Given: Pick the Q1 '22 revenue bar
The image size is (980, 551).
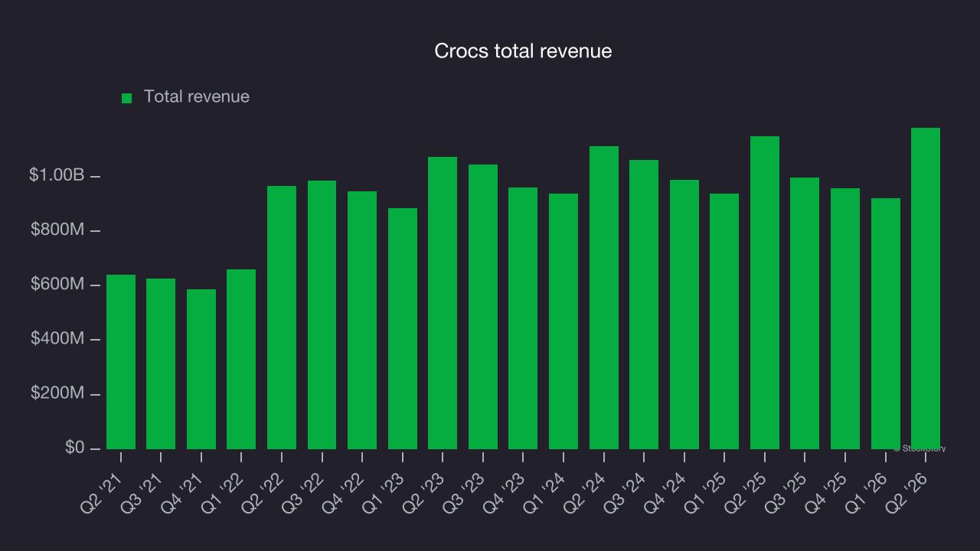Looking at the screenshot, I should [x=241, y=360].
